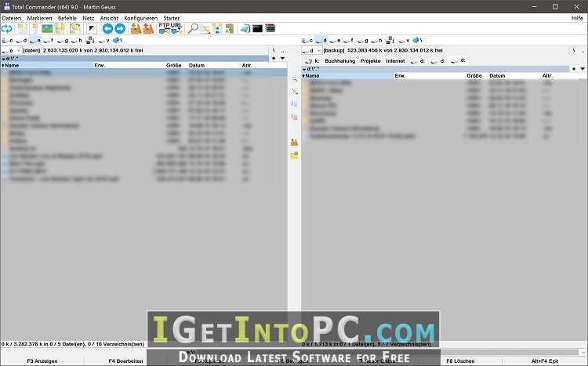The width and height of the screenshot is (588, 366).
Task: Click the pack files icon in top toolbar
Action: [x=136, y=28]
